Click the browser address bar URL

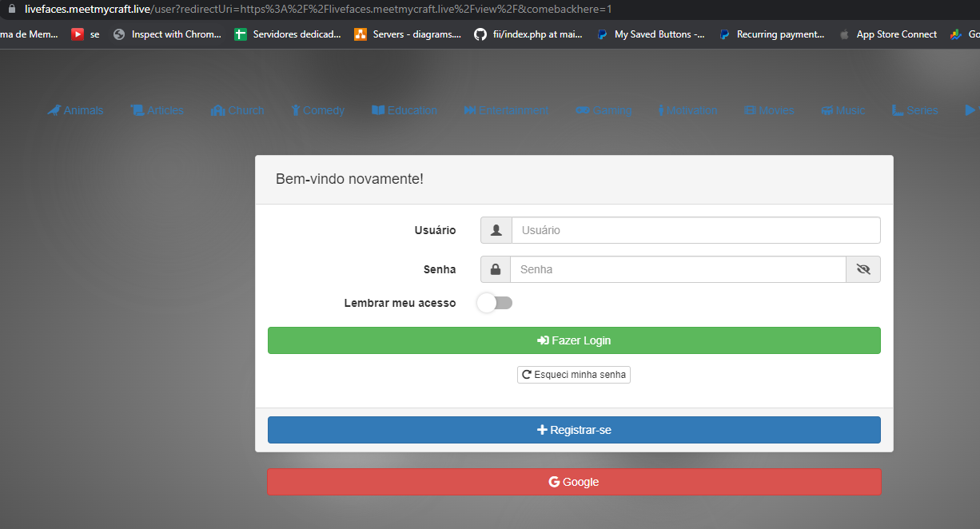[x=318, y=10]
